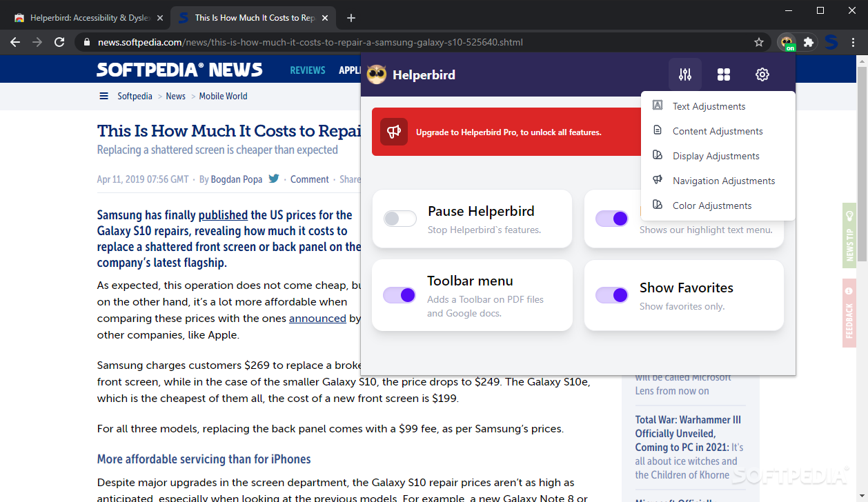Open Chrome three-dot menu

[854, 42]
